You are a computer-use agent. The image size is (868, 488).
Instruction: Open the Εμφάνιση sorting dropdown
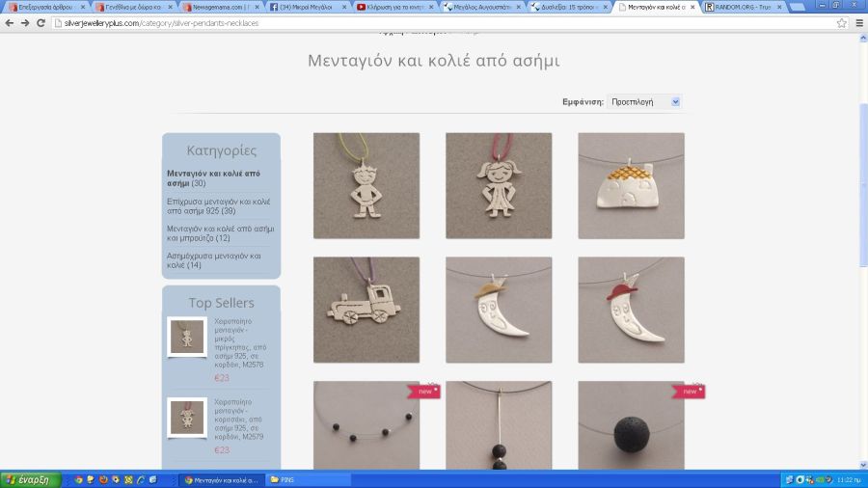coord(644,101)
